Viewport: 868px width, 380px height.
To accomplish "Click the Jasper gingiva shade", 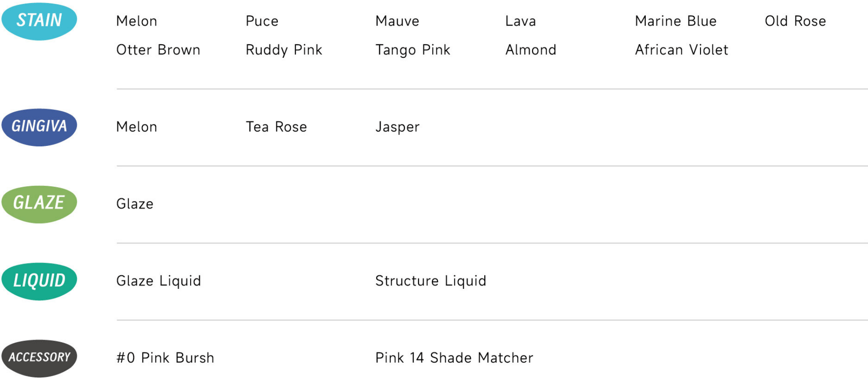I will tap(398, 127).
